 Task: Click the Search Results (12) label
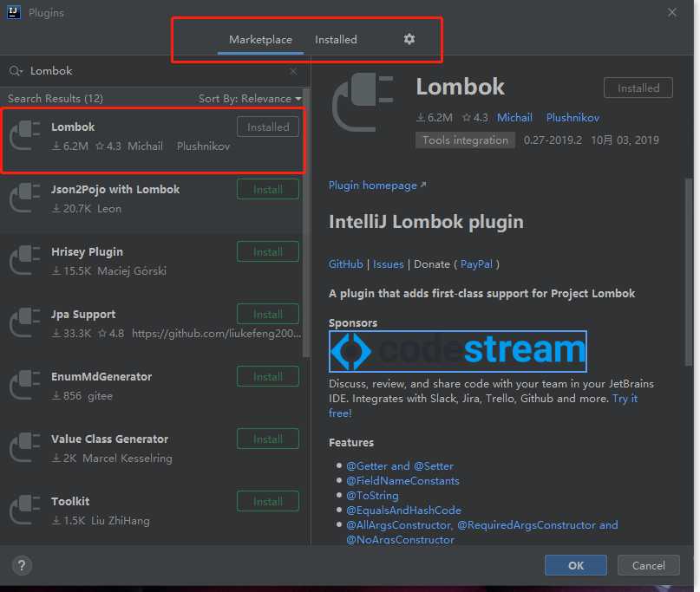click(x=56, y=99)
